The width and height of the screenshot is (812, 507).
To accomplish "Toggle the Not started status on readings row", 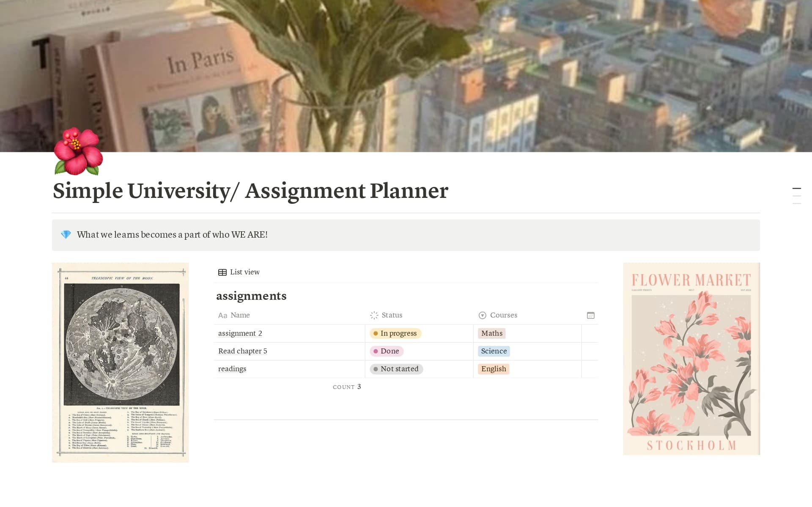I will coord(396,369).
